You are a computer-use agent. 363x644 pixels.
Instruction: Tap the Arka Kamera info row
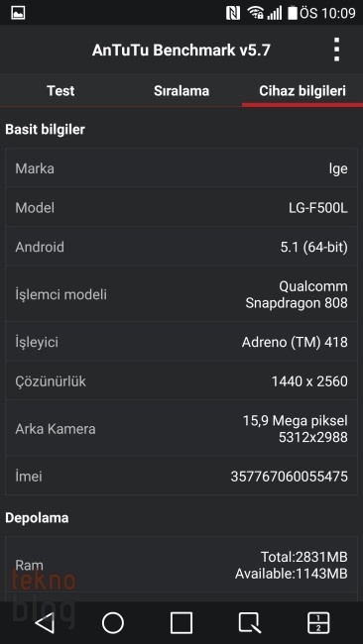pyautogui.click(x=181, y=428)
